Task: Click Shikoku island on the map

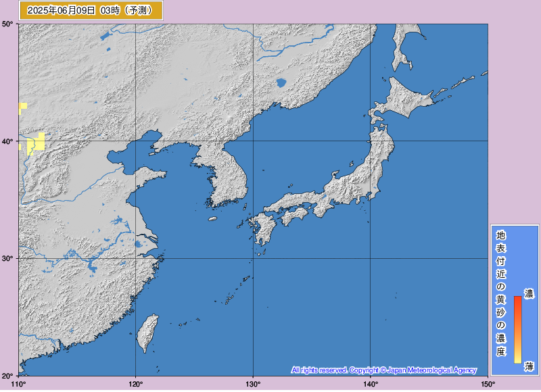Action: pyautogui.click(x=295, y=215)
